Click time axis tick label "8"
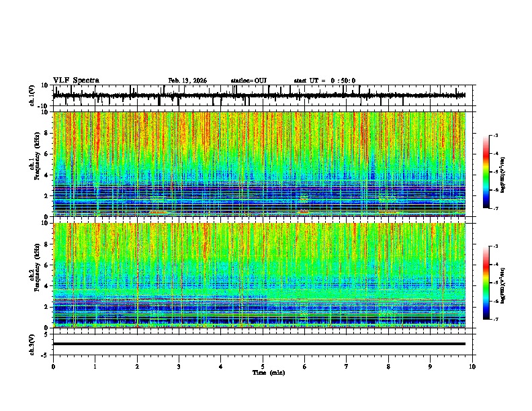This screenshot has height=411, width=532. (388, 367)
